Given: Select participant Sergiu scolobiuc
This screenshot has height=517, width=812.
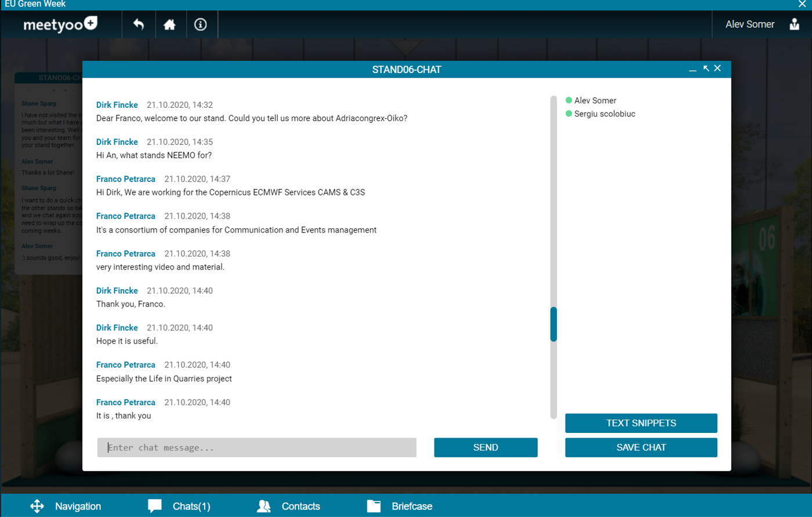Looking at the screenshot, I should (x=605, y=114).
